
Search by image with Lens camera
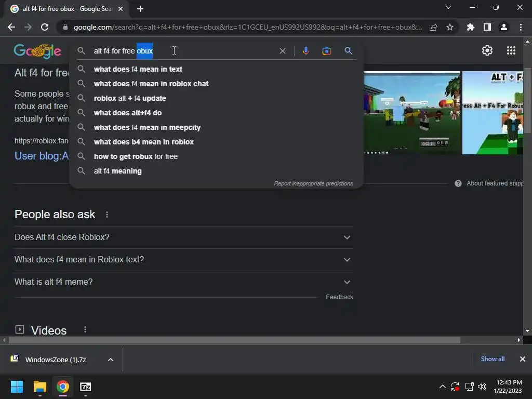(x=326, y=51)
